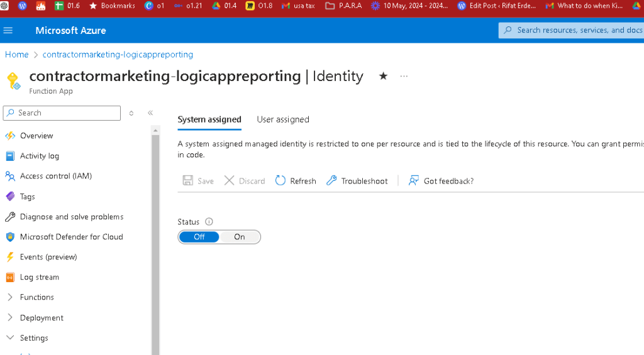Open the Overview menu item

coord(36,136)
